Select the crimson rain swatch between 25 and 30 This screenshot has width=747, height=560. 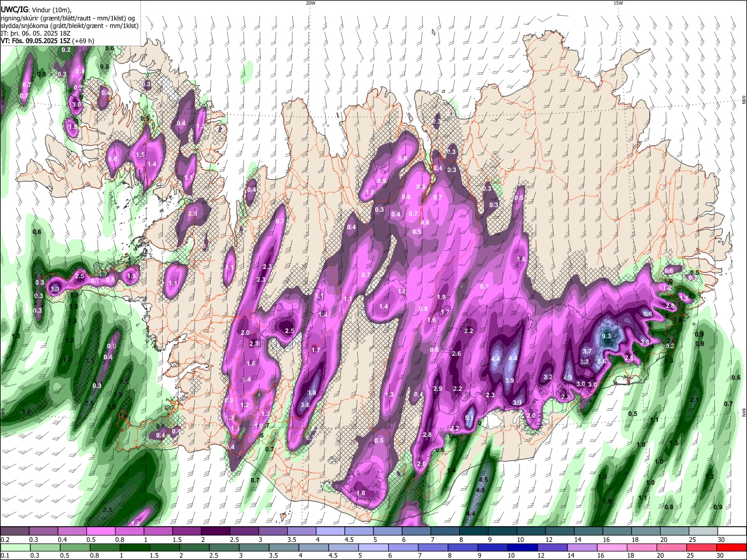point(701,547)
